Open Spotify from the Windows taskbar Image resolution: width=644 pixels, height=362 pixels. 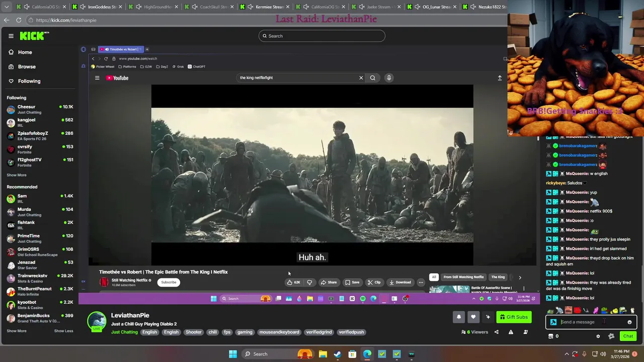click(x=363, y=299)
